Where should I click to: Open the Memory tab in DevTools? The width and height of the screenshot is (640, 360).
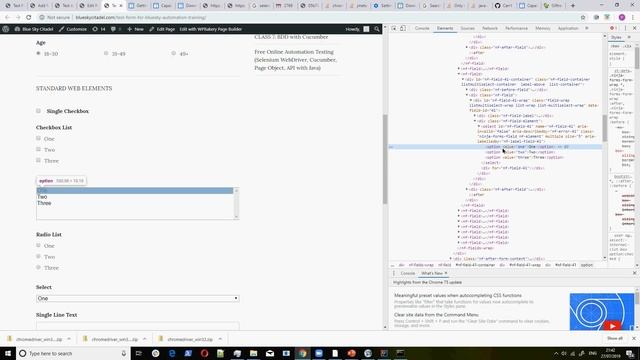543,28
